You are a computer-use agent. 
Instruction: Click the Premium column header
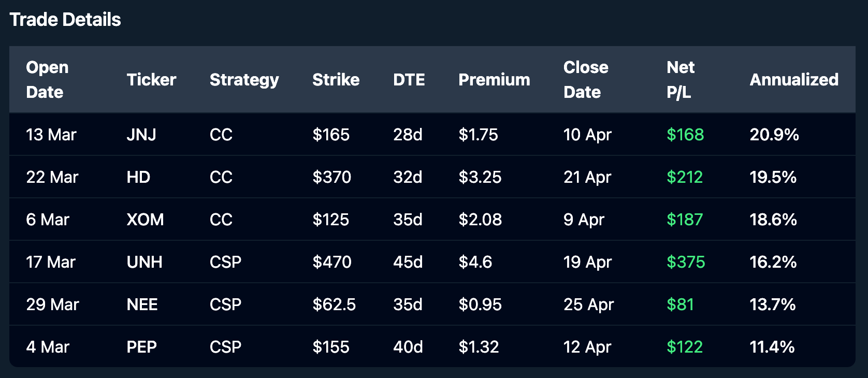494,80
